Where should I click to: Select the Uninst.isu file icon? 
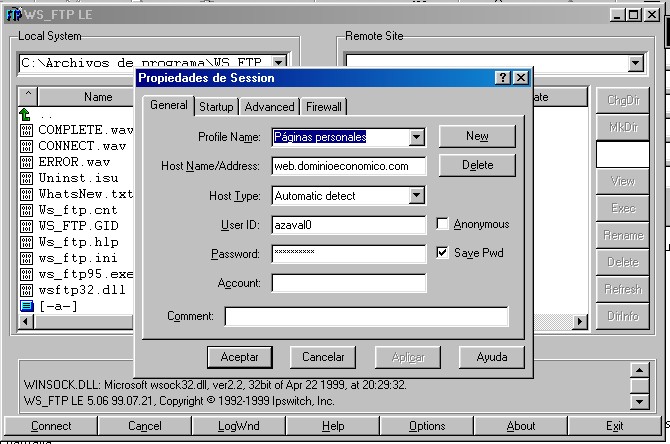pos(26,178)
